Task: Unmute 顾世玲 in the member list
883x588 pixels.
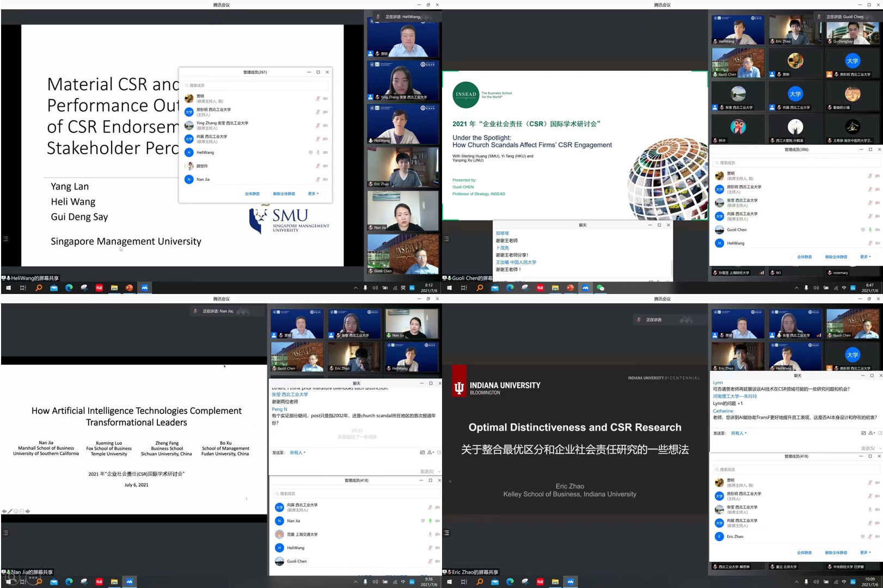Action: coord(318,166)
